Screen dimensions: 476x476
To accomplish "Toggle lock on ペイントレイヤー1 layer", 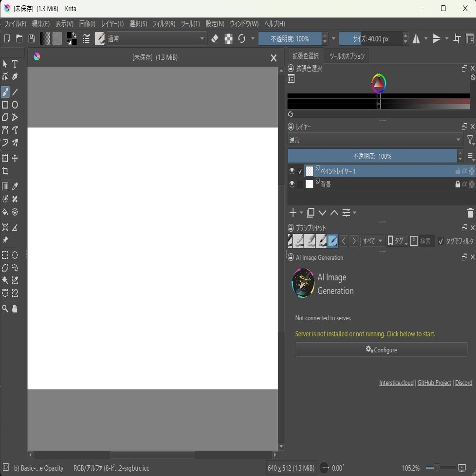I will (458, 171).
